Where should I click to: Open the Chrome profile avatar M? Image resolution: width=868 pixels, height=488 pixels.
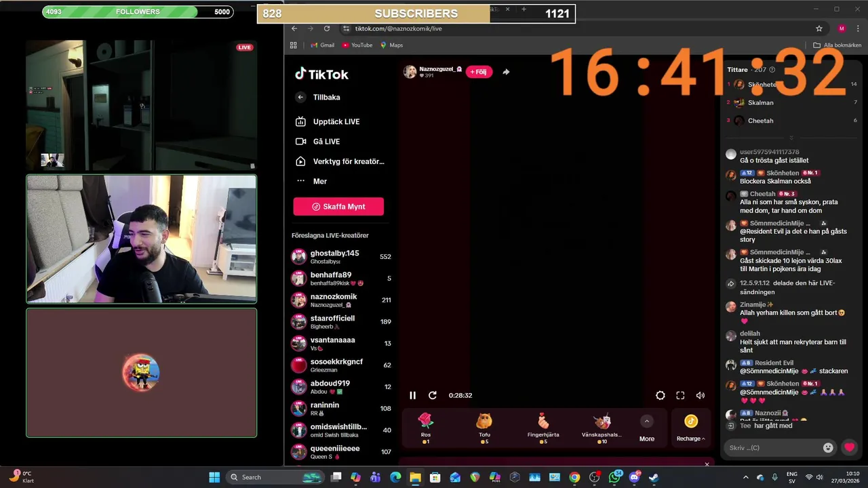(x=842, y=28)
